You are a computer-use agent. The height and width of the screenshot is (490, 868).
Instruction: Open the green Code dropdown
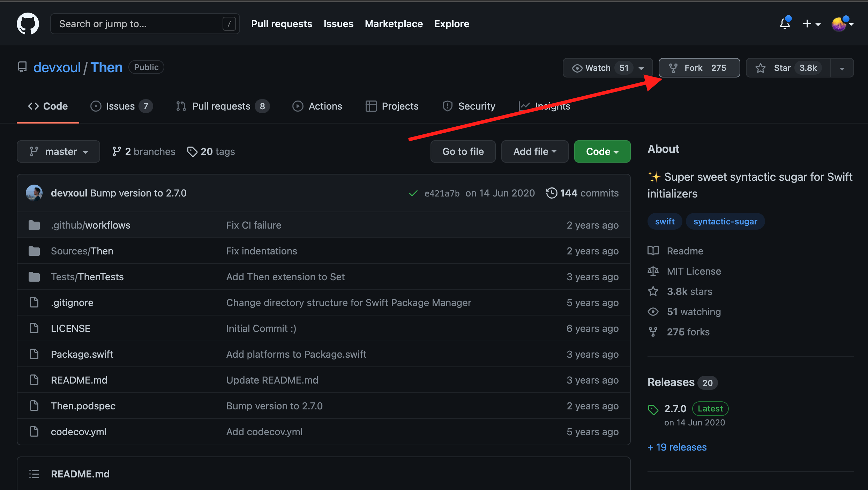(x=602, y=151)
